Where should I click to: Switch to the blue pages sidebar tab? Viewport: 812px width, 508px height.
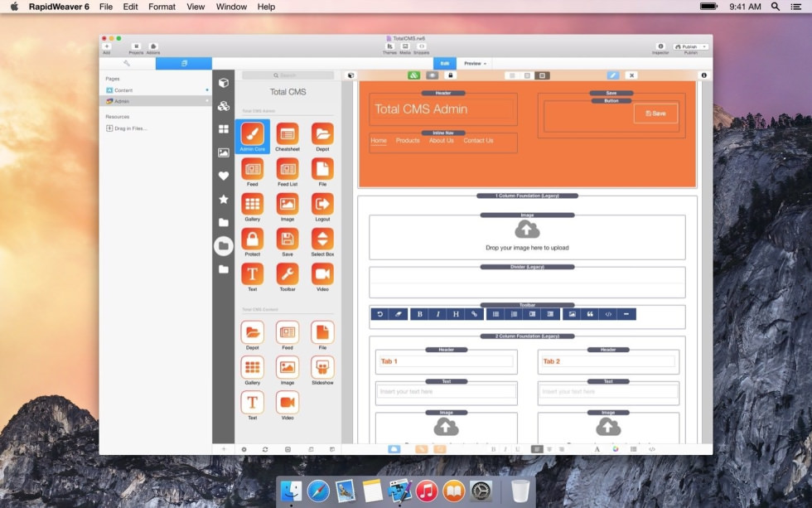click(184, 63)
